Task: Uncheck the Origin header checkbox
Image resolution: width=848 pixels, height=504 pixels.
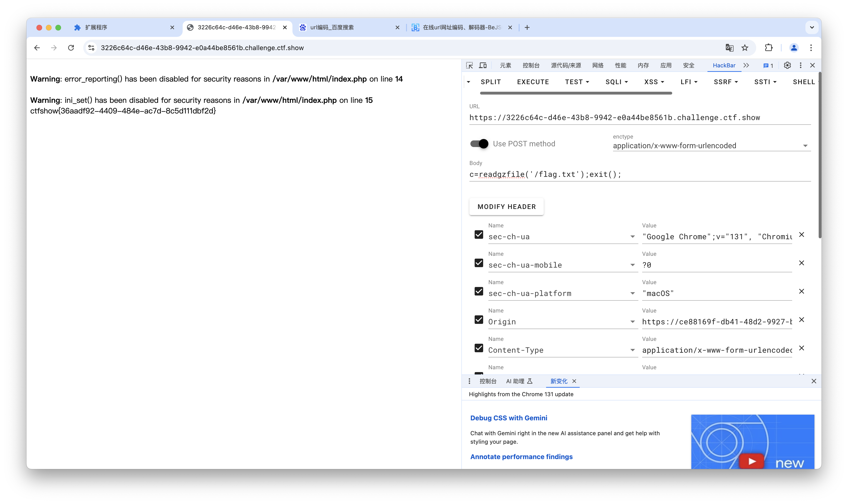Action: click(x=479, y=320)
